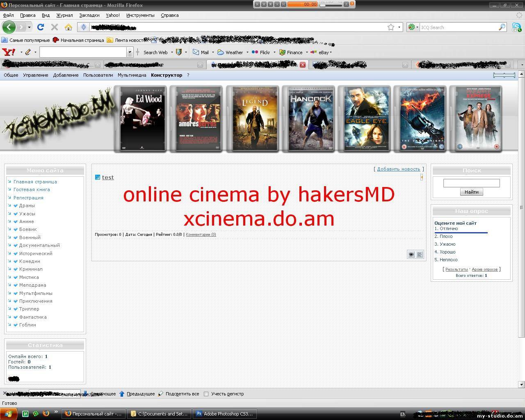Click the Найти search button
This screenshot has height=420, width=525.
(x=471, y=192)
